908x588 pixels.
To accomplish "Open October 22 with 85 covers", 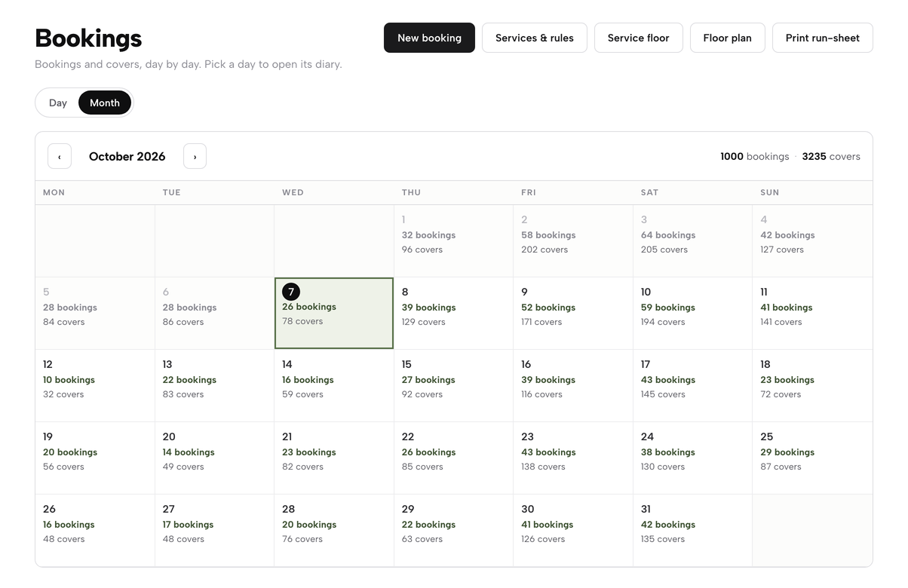I will pos(453,458).
